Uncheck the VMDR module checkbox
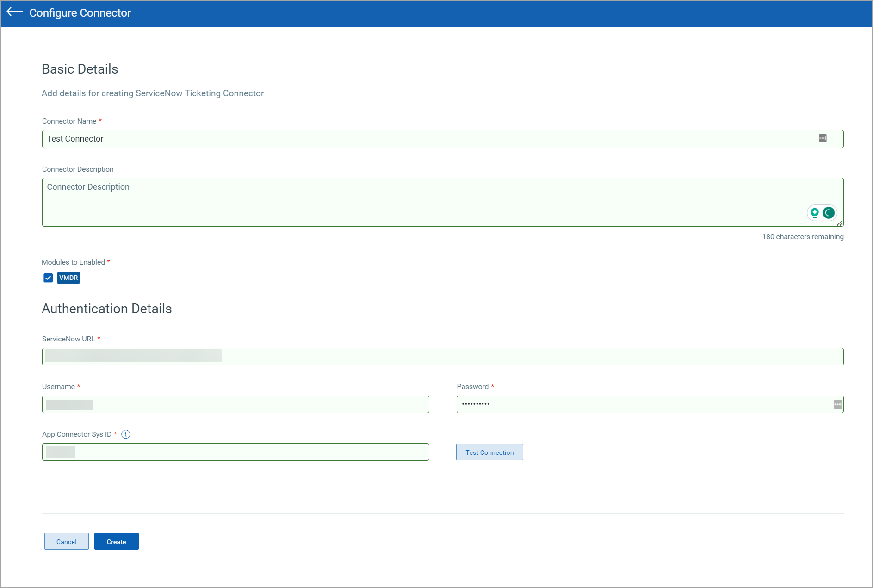 tap(48, 278)
